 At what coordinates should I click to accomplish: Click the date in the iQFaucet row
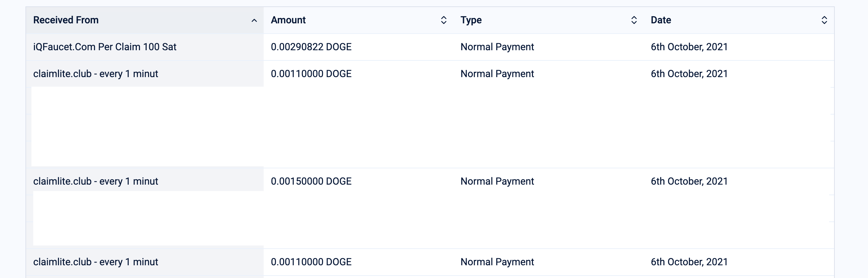coord(689,47)
